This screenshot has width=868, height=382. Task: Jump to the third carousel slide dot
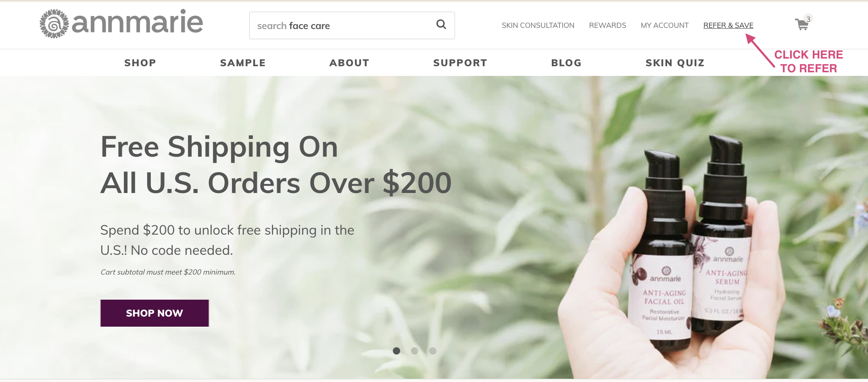pyautogui.click(x=433, y=351)
